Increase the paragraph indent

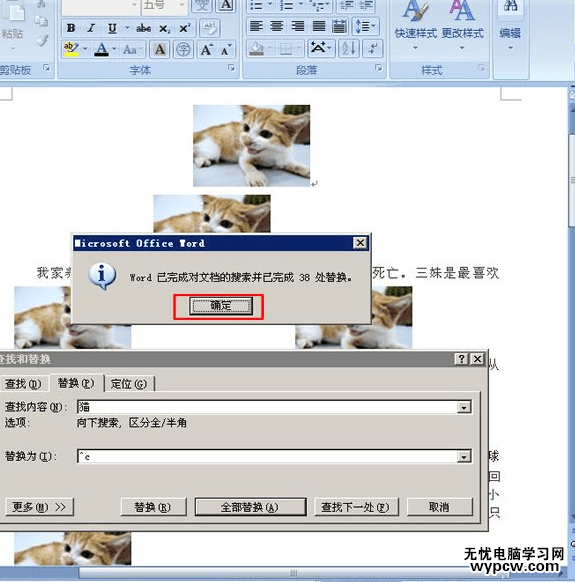[366, 5]
